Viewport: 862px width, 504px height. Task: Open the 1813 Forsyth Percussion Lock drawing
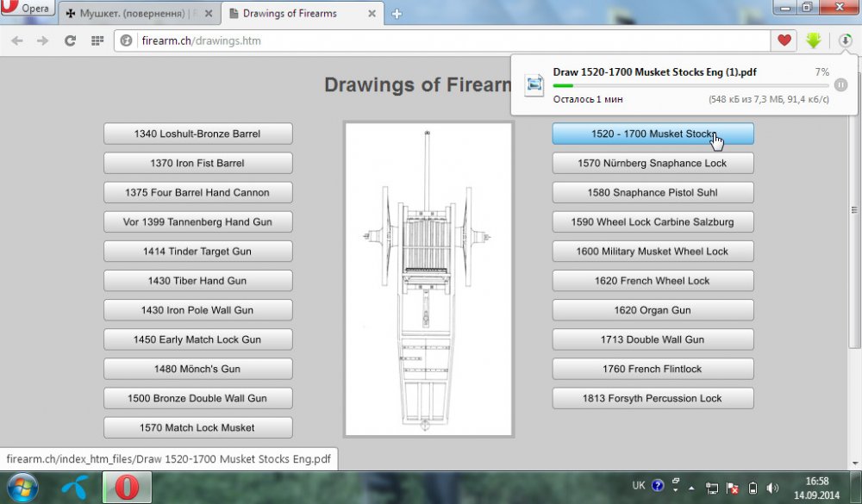pos(653,399)
